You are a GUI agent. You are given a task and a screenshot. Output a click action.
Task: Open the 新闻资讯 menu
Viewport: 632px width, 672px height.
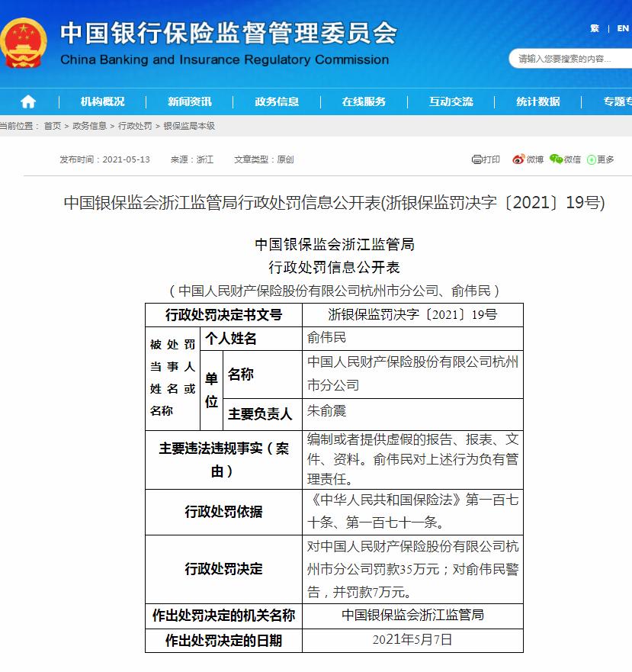pos(189,101)
